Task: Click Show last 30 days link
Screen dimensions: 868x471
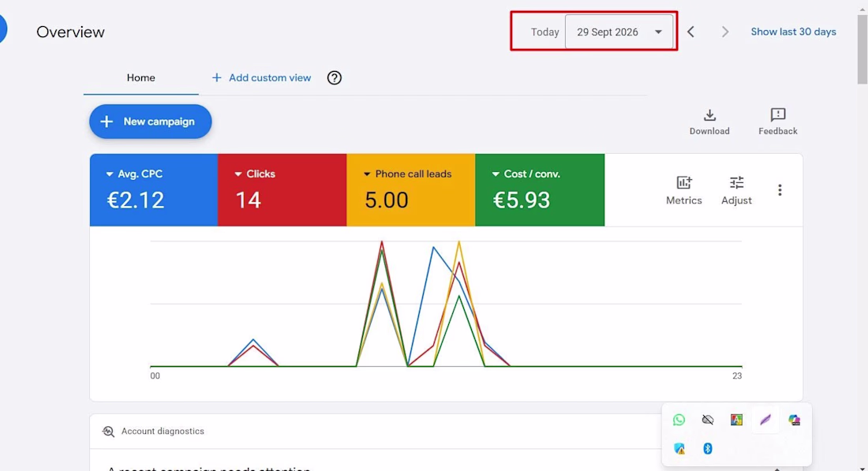Action: [793, 32]
